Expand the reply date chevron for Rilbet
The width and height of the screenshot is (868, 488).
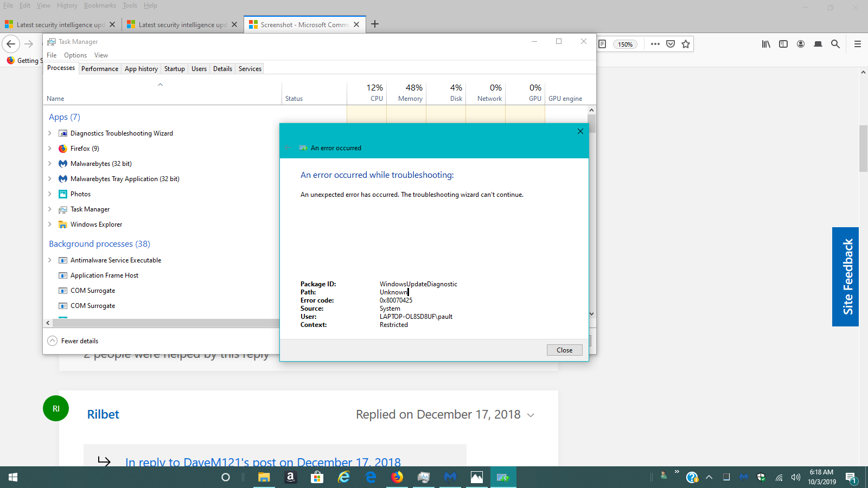tap(531, 415)
